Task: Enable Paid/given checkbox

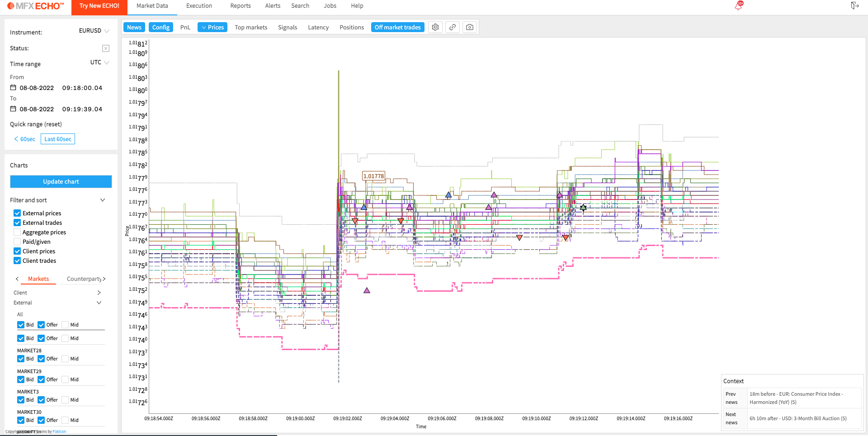Action: [17, 242]
